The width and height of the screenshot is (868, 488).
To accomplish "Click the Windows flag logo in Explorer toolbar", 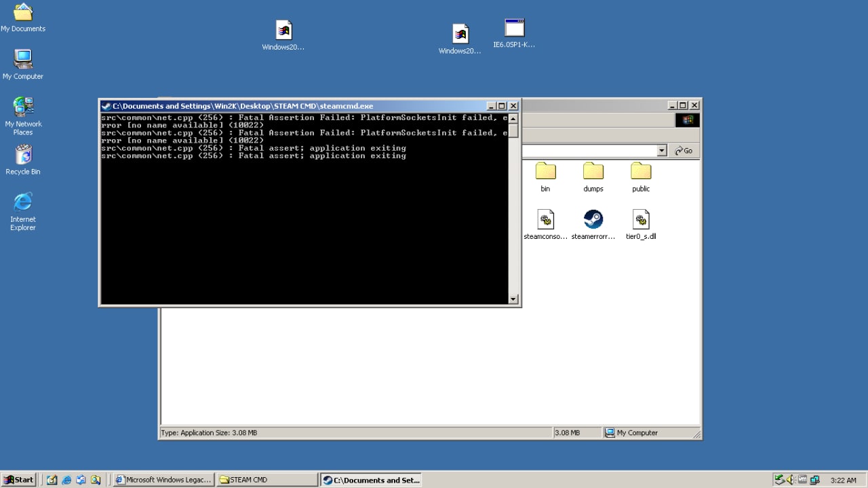I will [x=688, y=120].
